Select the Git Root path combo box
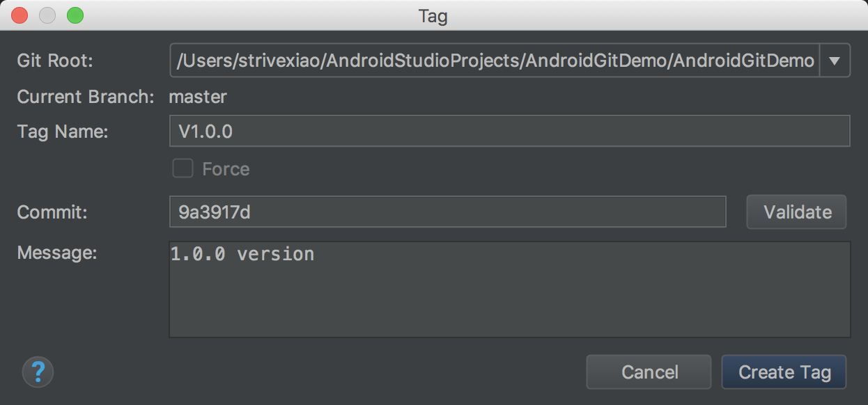Viewport: 868px width, 405px height. pyautogui.click(x=495, y=61)
